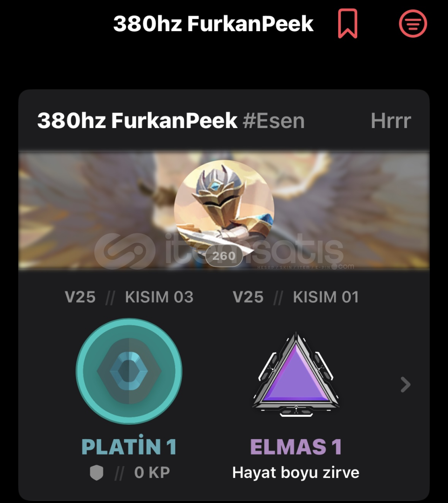Tap the red bookmark icon
Screen dimensions: 448x503
(x=347, y=23)
